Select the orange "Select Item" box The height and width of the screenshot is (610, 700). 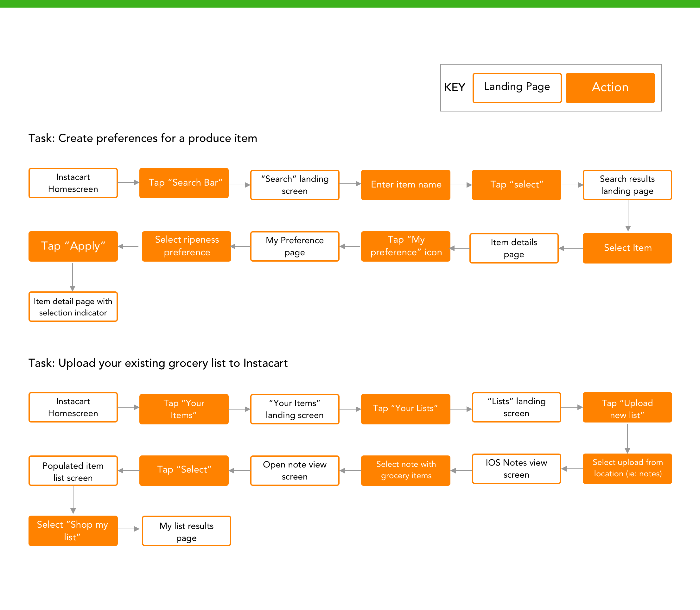pyautogui.click(x=627, y=248)
